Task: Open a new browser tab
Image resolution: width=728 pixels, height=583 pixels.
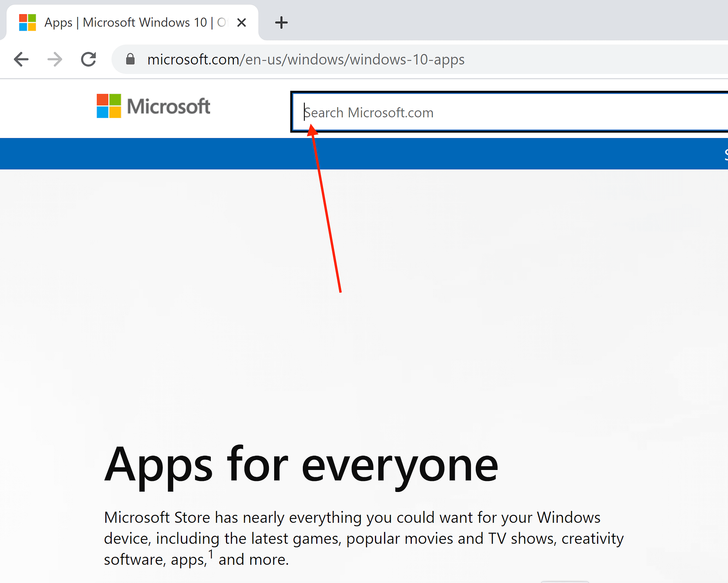Action: pos(281,23)
